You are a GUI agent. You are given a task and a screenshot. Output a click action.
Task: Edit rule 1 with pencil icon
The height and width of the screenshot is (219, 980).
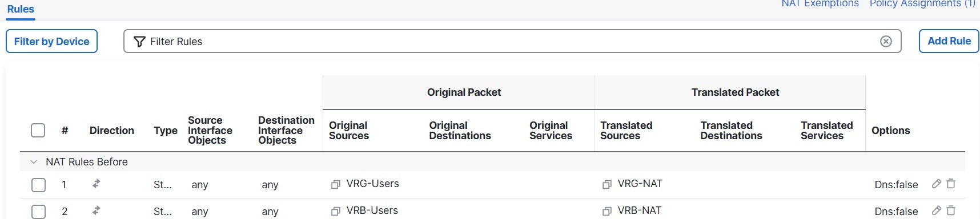(x=937, y=184)
